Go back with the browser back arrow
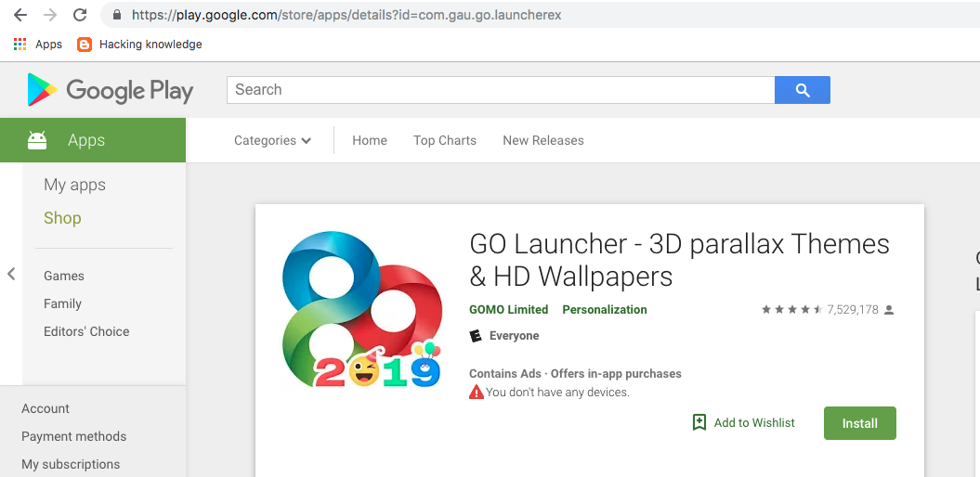Viewport: 980px width, 477px height. tap(20, 15)
